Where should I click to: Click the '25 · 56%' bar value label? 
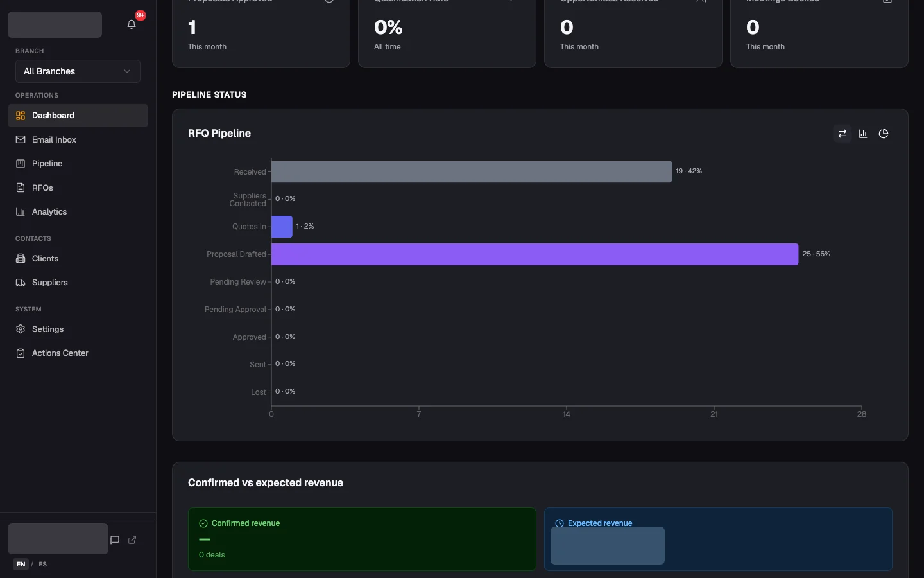click(816, 254)
